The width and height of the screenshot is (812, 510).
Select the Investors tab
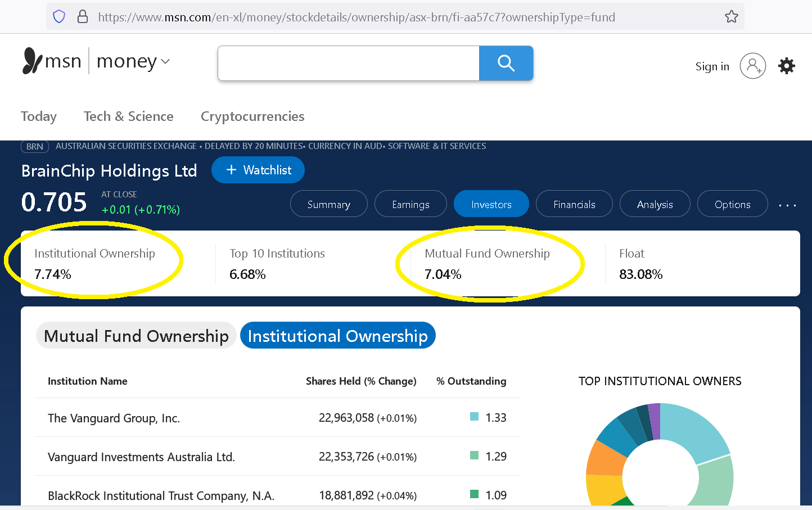point(491,204)
